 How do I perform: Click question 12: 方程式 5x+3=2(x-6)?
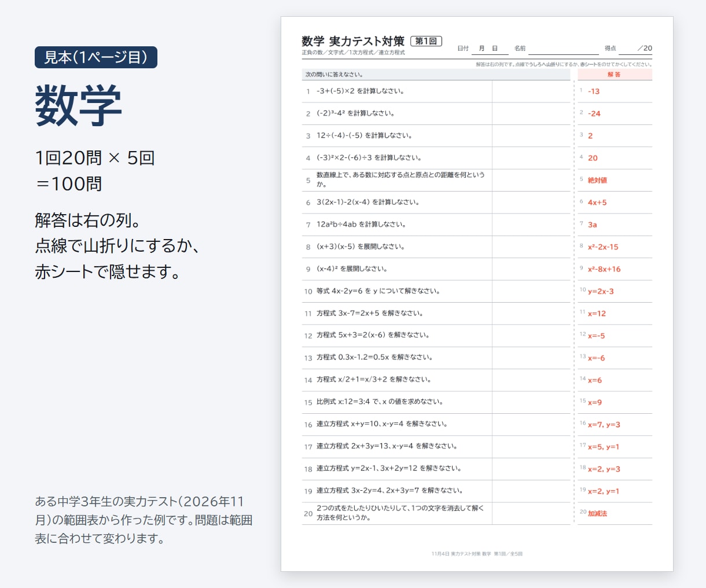click(373, 335)
